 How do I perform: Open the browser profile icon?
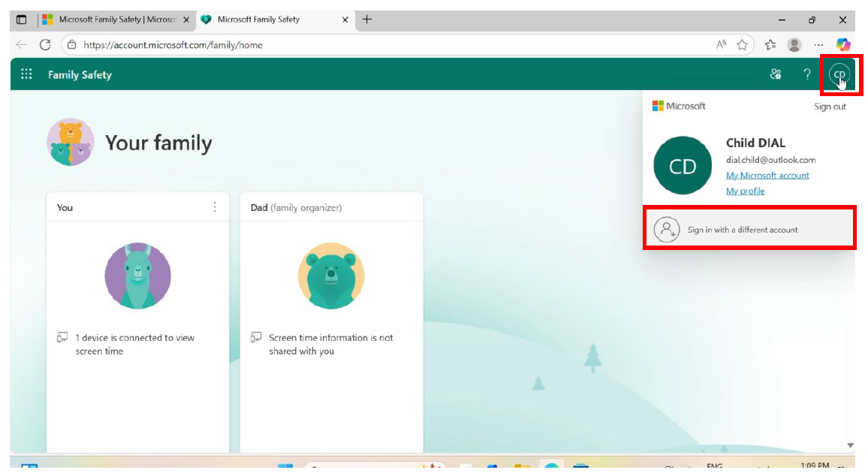(x=794, y=45)
